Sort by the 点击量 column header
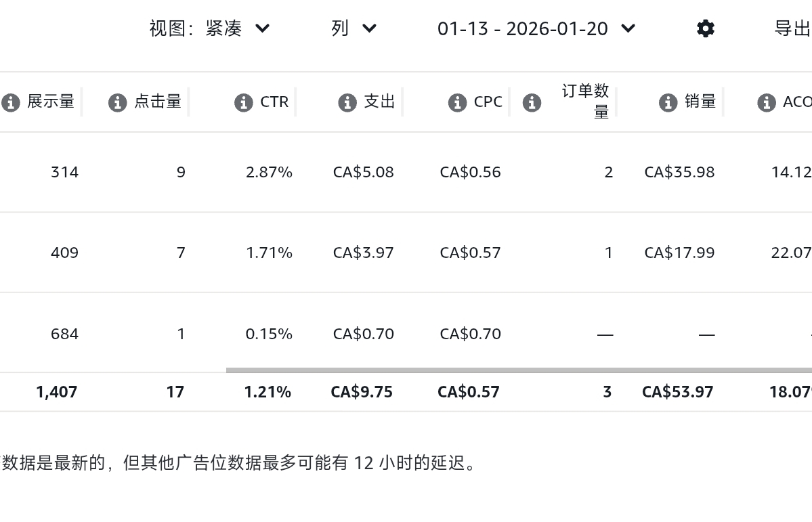This screenshot has height=522, width=812. (158, 102)
